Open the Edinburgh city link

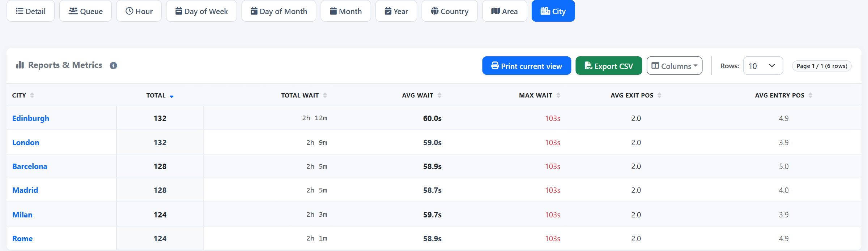[31, 118]
